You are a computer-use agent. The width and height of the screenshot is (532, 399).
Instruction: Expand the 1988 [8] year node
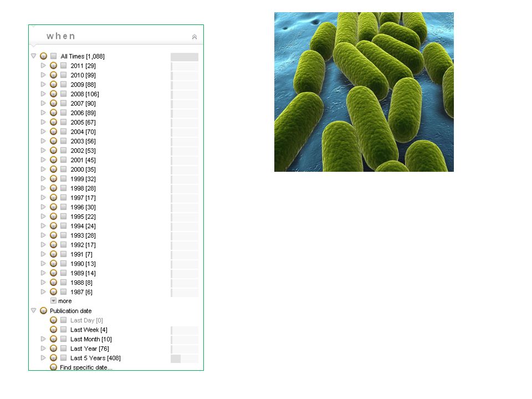43,282
